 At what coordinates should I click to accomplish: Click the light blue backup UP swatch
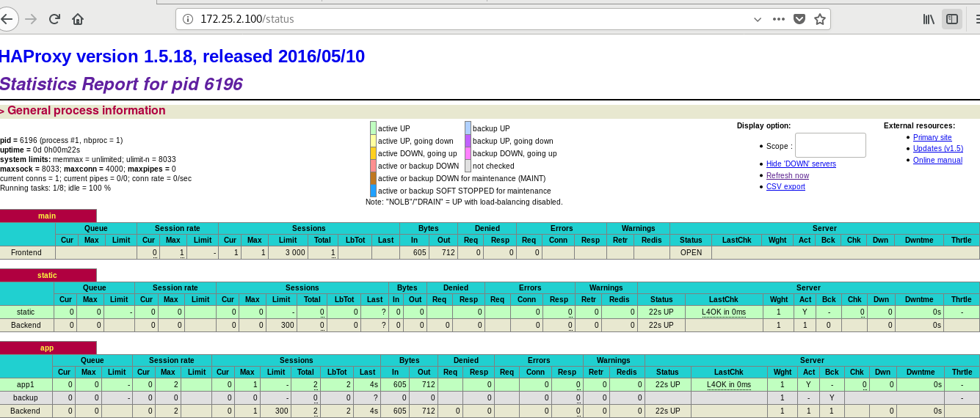[x=468, y=128]
